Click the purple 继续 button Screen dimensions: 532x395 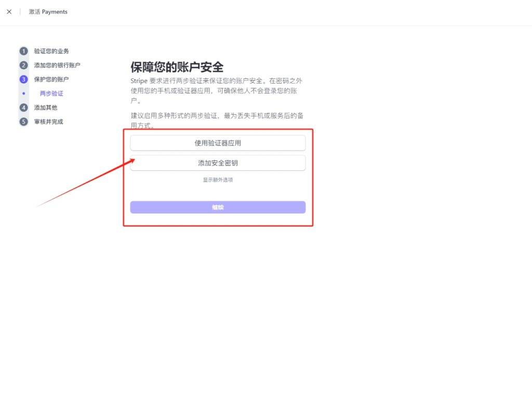point(218,207)
